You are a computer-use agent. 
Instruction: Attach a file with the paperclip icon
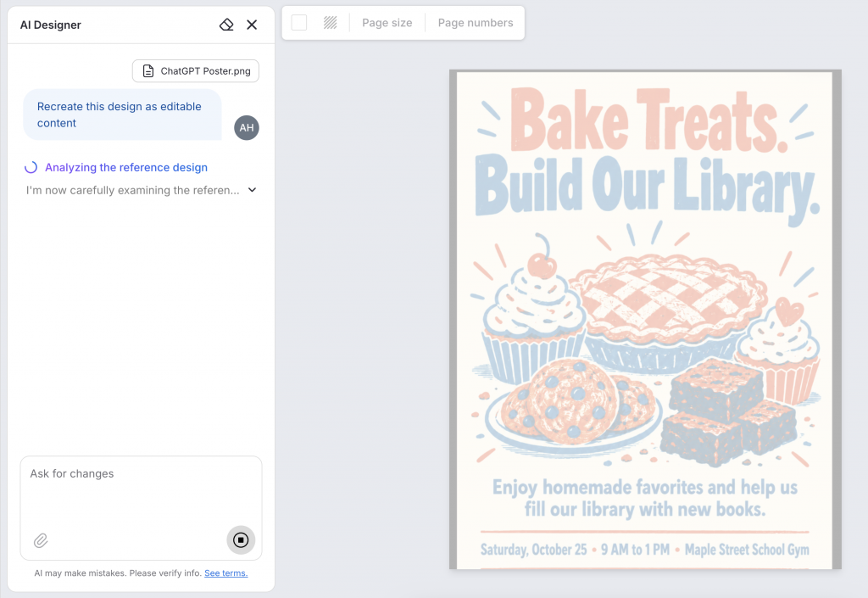click(41, 540)
